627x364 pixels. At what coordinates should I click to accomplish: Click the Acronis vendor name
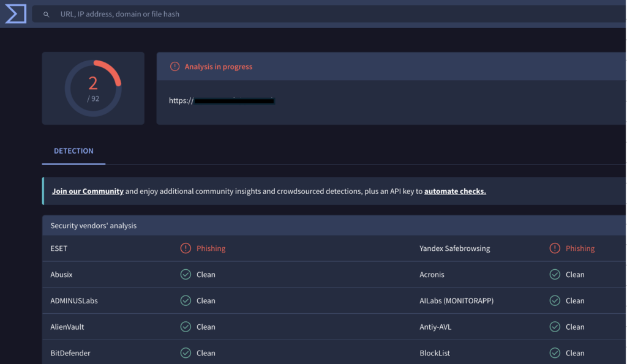coord(432,275)
